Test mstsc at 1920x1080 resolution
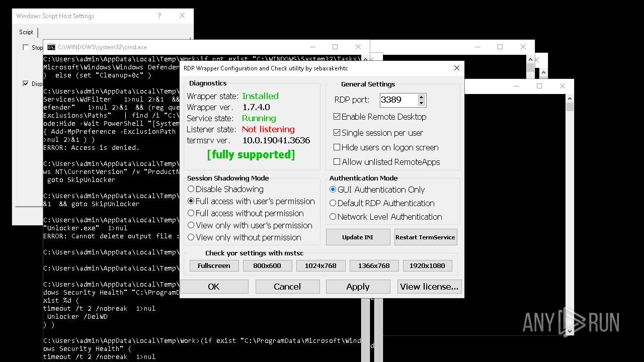The width and height of the screenshot is (644, 362). [427, 265]
